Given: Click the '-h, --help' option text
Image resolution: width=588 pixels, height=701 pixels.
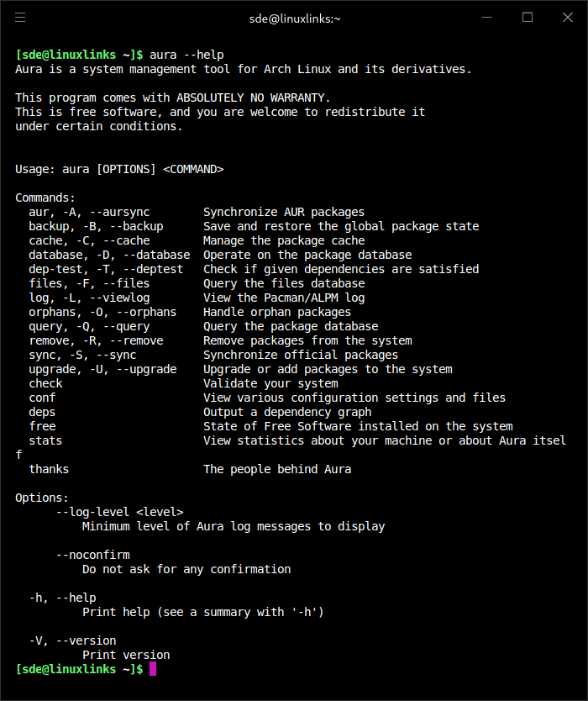Looking at the screenshot, I should [62, 598].
